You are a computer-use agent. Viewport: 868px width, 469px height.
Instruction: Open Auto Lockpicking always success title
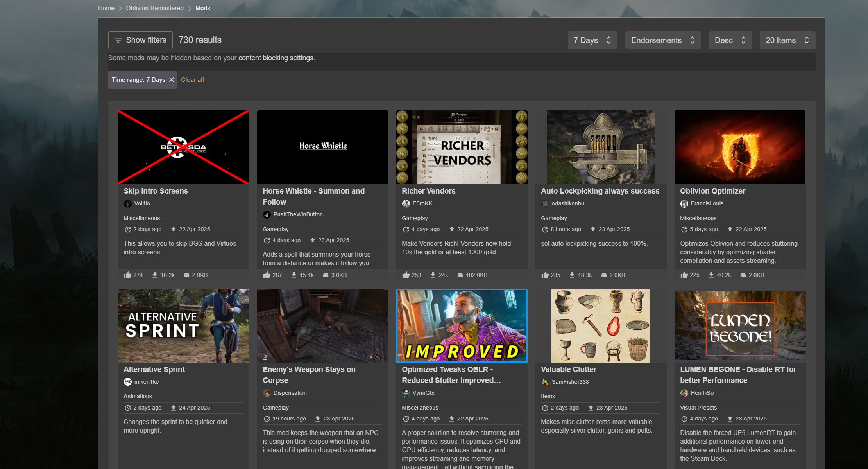pyautogui.click(x=600, y=191)
